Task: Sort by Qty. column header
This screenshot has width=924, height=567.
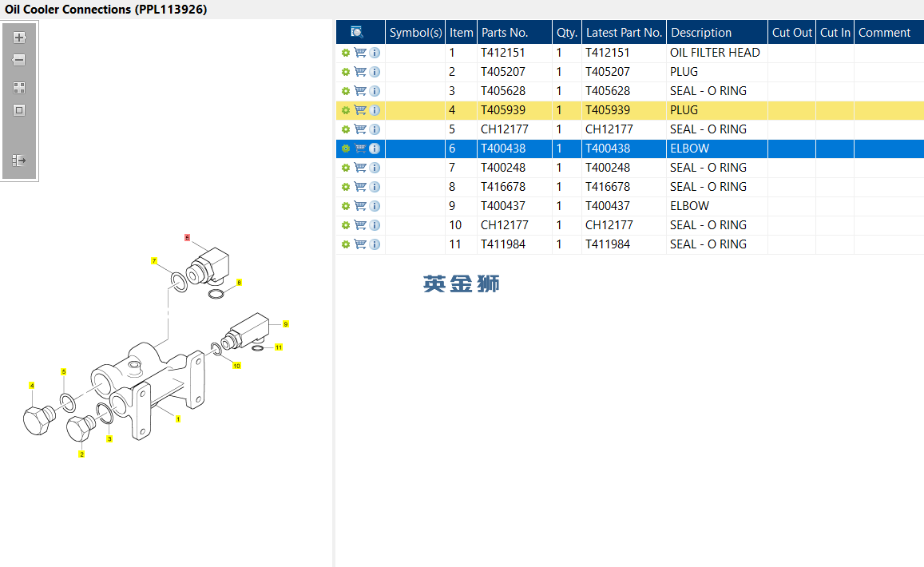Action: pos(567,33)
